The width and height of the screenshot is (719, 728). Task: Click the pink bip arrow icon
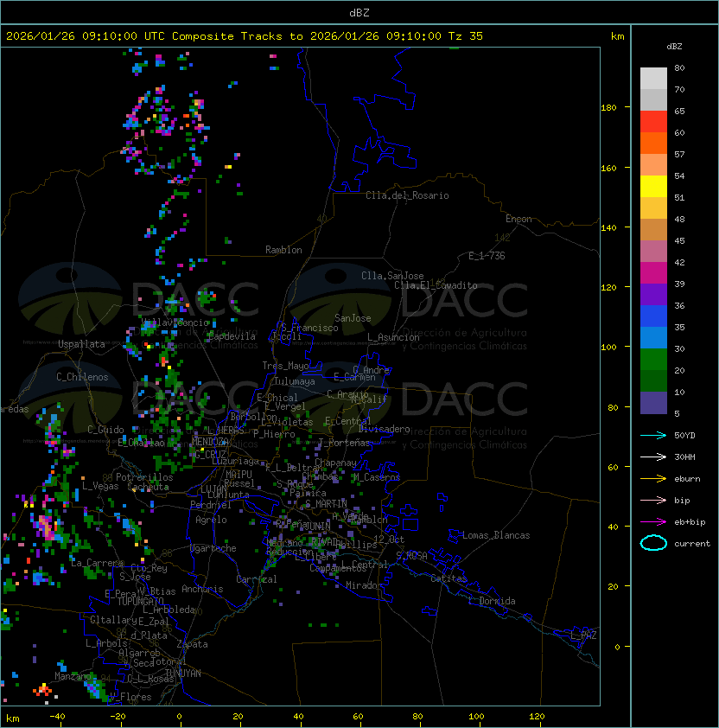click(x=654, y=500)
